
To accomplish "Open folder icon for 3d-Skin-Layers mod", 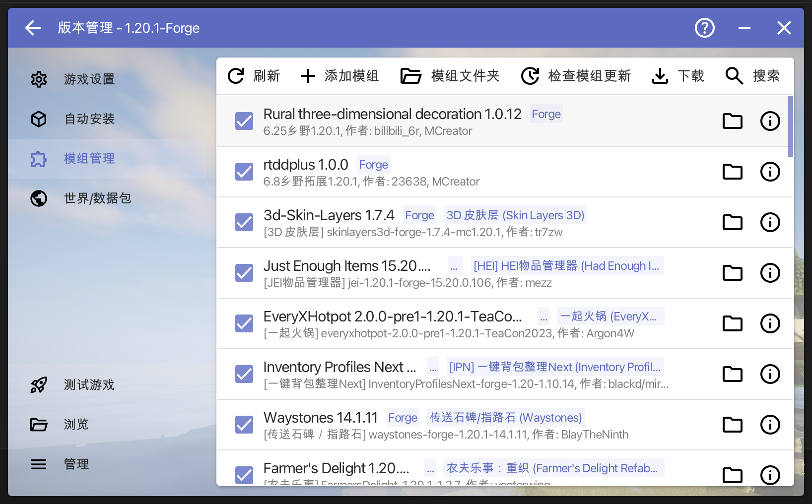I will click(x=732, y=222).
